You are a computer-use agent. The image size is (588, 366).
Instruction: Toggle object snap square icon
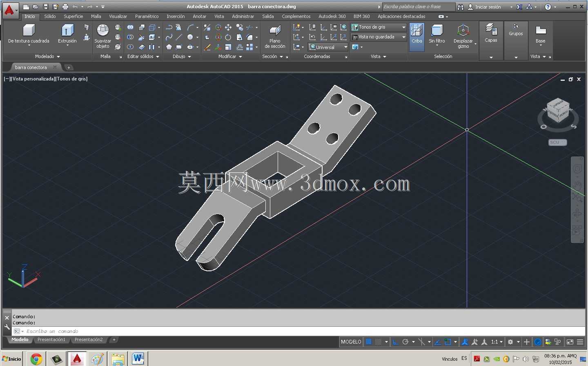[448, 342]
